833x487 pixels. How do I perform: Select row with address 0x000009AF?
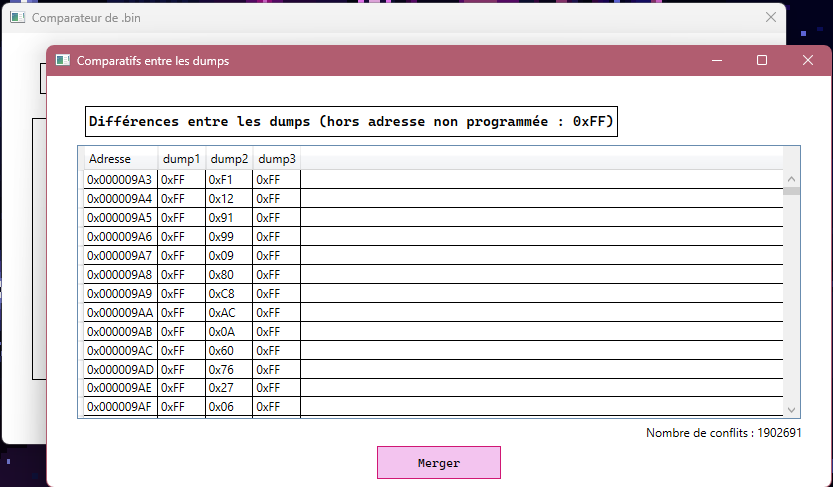(x=433, y=407)
